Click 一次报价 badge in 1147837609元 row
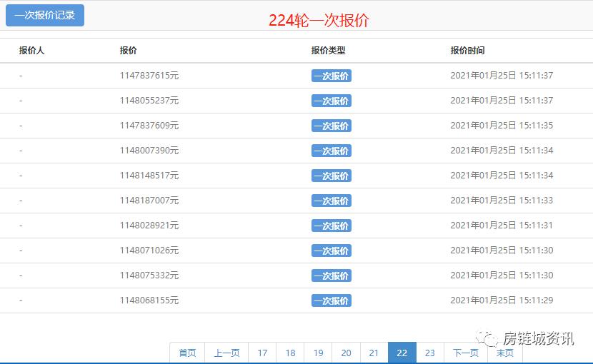Image resolution: width=593 pixels, height=364 pixels. (x=332, y=126)
